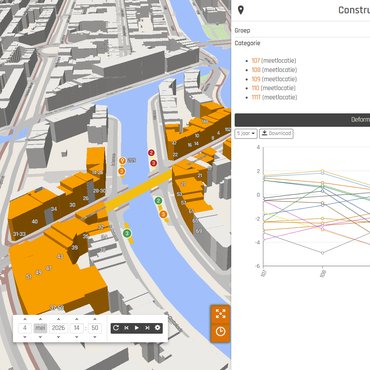Click the location pin icon in panel header
Image resolution: width=370 pixels, height=370 pixels.
(241, 10)
